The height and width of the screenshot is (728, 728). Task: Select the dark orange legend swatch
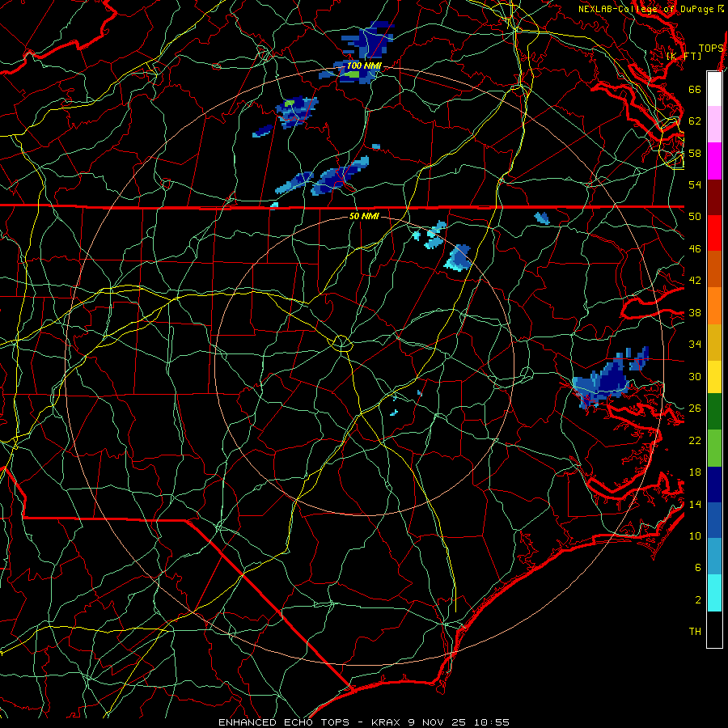pos(714,269)
